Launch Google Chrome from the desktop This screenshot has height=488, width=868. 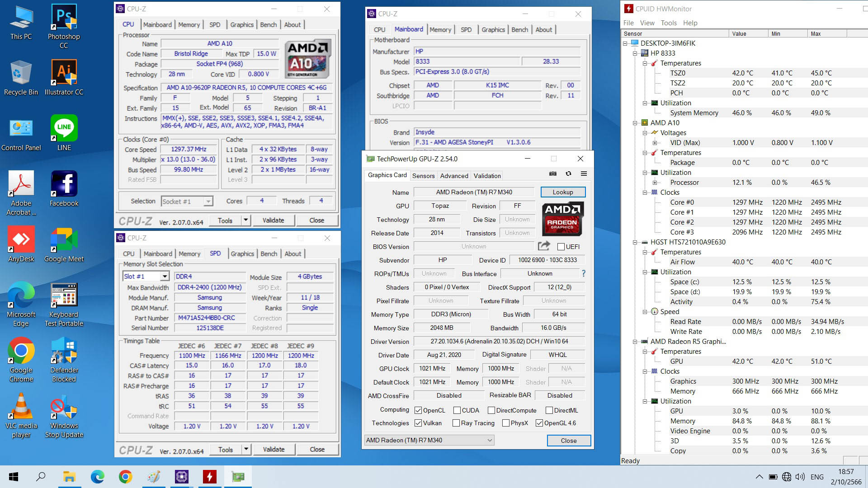(x=21, y=360)
